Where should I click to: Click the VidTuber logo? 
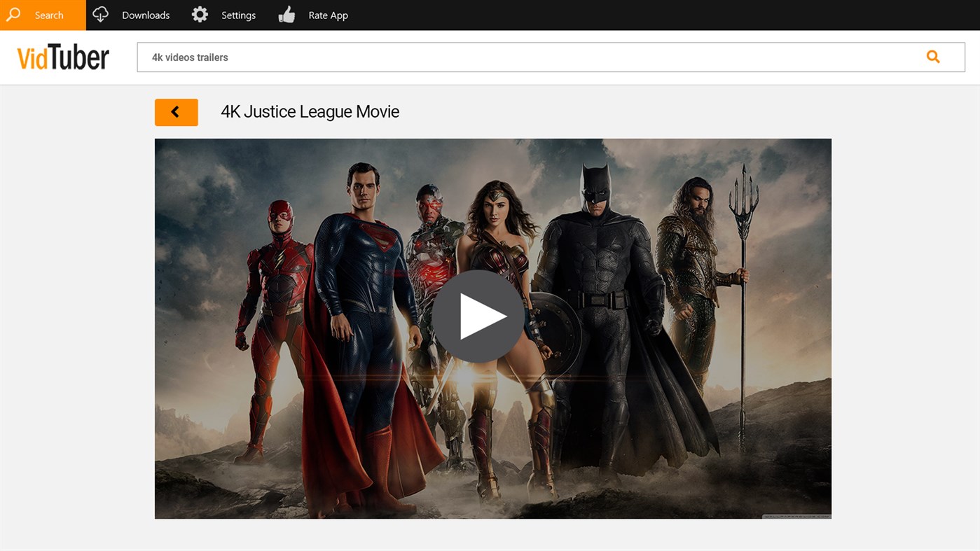63,57
